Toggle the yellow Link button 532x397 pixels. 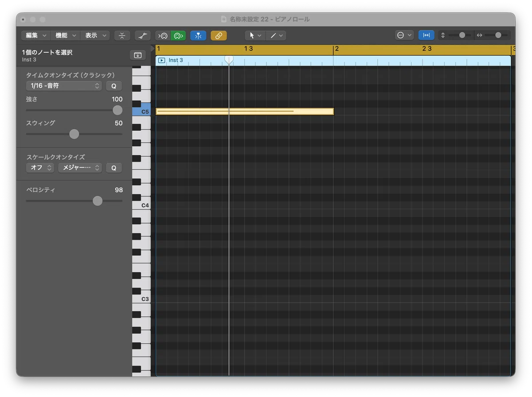click(x=219, y=35)
